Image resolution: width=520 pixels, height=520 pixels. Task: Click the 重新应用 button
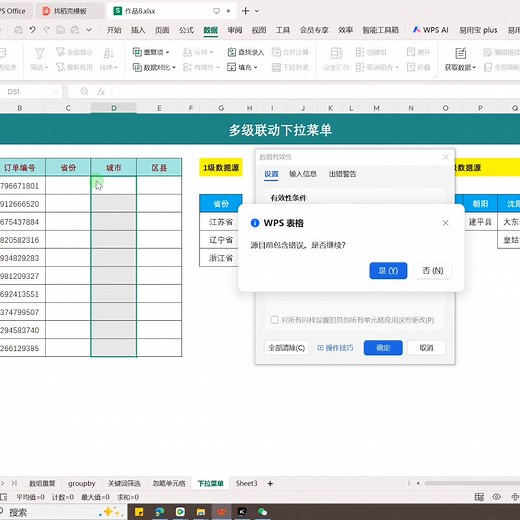[74, 67]
